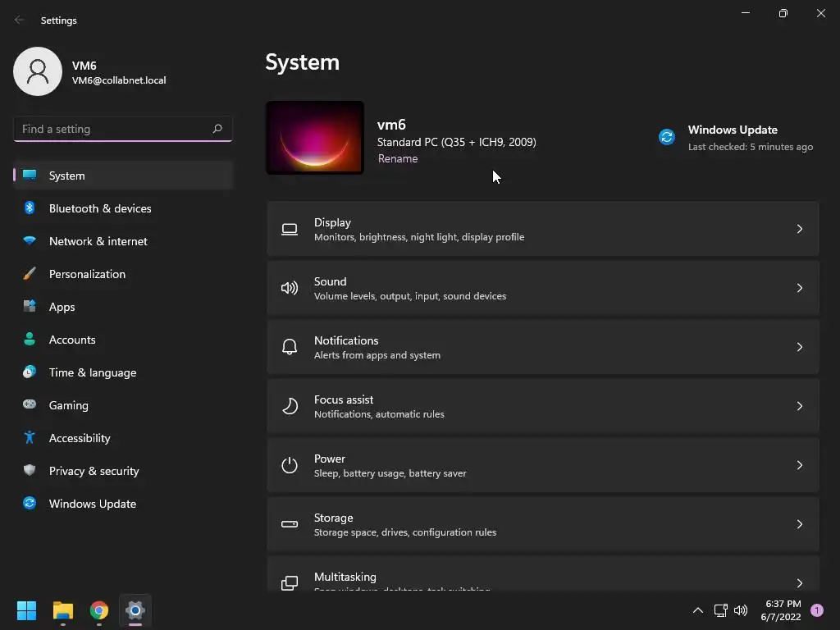Viewport: 840px width, 630px height.
Task: Select System in the sidebar
Action: click(123, 176)
